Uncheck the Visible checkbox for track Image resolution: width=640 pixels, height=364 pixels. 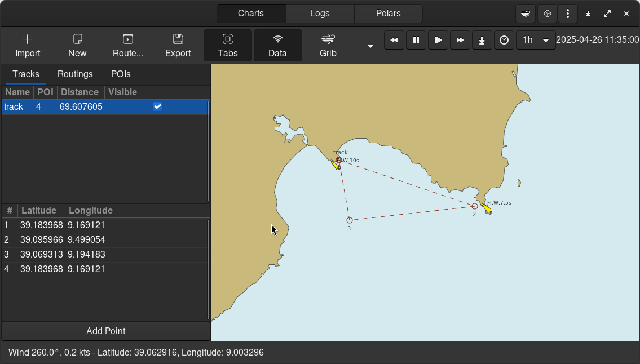157,106
